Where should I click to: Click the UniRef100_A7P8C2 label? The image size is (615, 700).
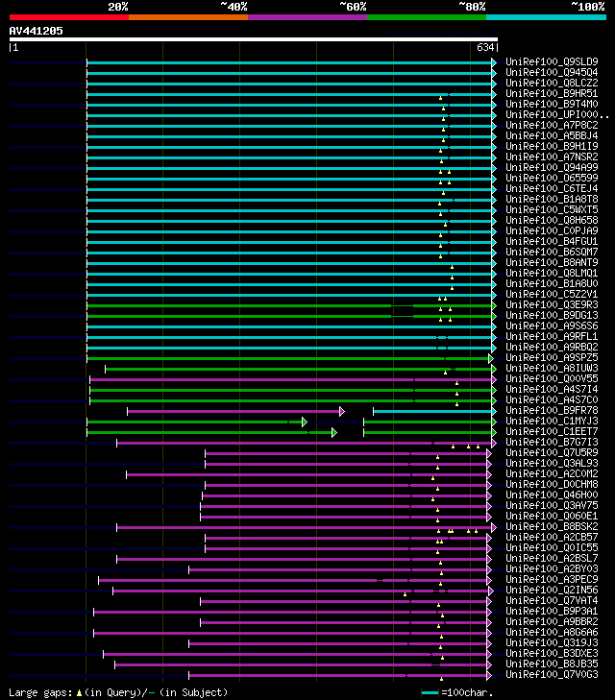(x=552, y=125)
